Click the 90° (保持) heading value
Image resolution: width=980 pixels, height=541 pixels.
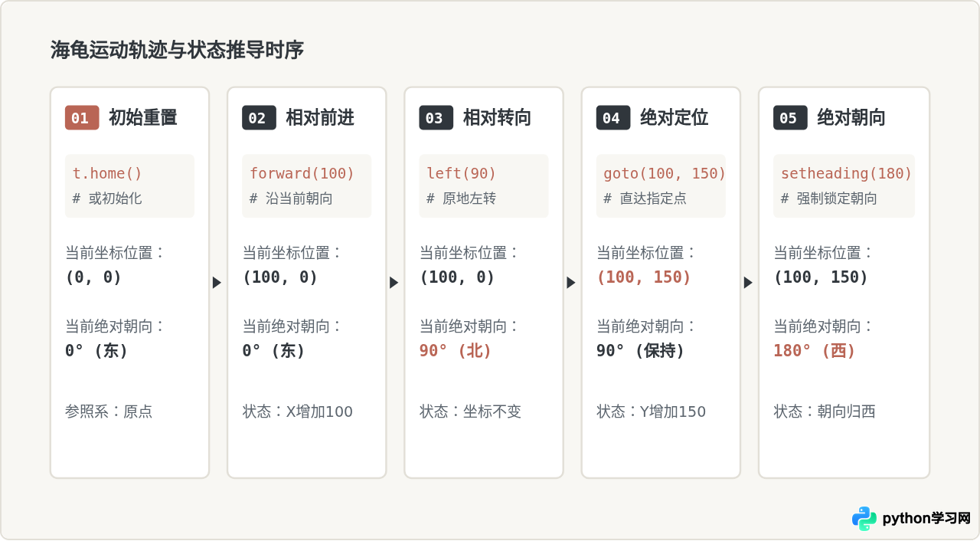pyautogui.click(x=641, y=351)
